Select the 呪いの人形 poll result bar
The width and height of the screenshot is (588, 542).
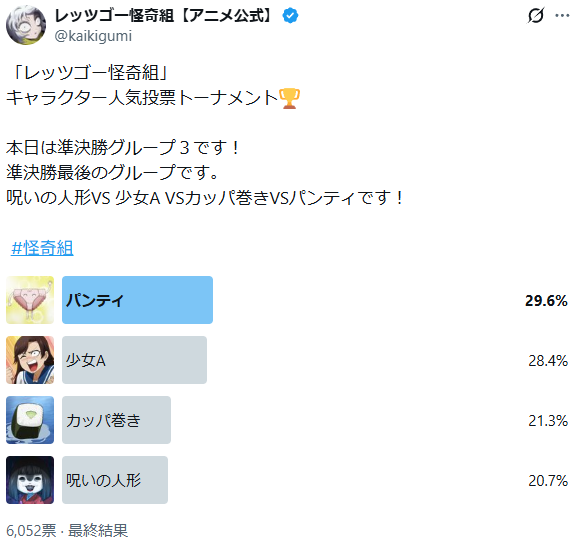(x=115, y=480)
